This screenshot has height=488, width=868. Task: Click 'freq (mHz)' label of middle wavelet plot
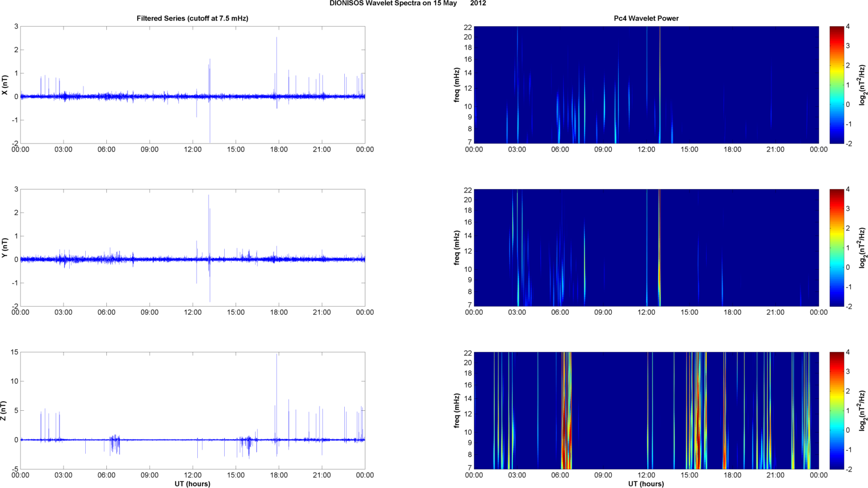coord(457,248)
